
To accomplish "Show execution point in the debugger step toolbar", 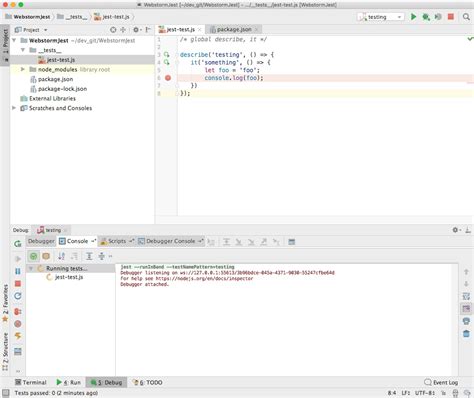I will (x=211, y=242).
